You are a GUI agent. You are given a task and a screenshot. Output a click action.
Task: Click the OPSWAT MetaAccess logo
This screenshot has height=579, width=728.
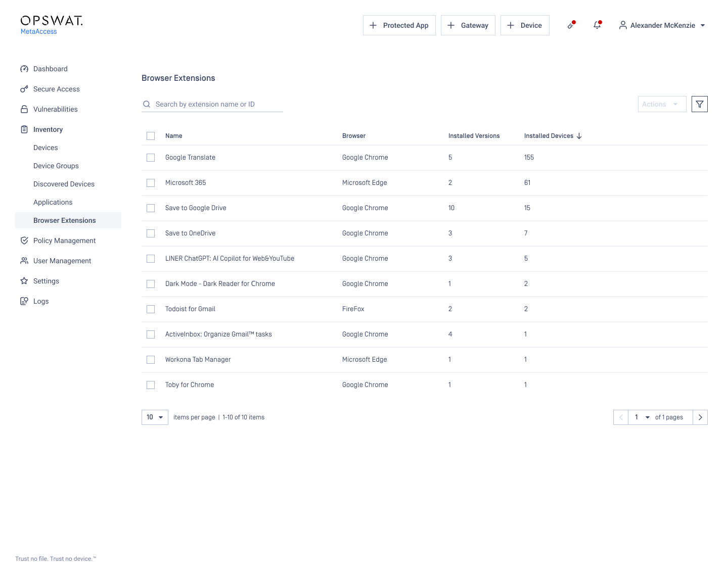pyautogui.click(x=52, y=25)
